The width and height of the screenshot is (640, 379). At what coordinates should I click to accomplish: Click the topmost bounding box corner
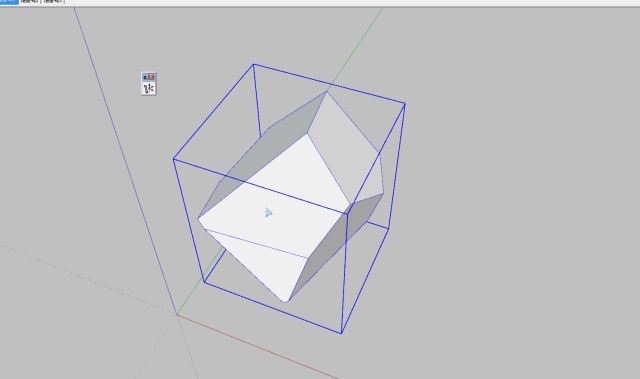tap(253, 64)
